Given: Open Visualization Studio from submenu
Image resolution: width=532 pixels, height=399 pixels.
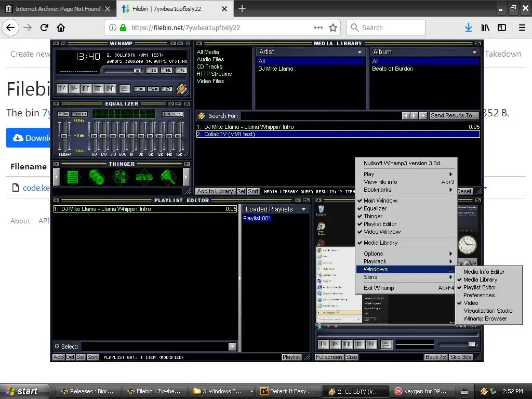Looking at the screenshot, I should pyautogui.click(x=488, y=311).
